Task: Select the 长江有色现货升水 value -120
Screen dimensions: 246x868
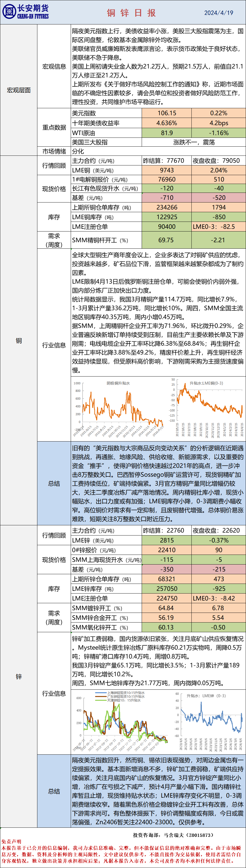Action: 167,188
